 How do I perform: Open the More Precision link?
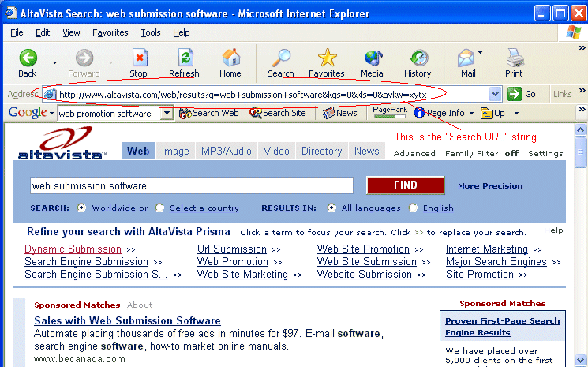[490, 186]
